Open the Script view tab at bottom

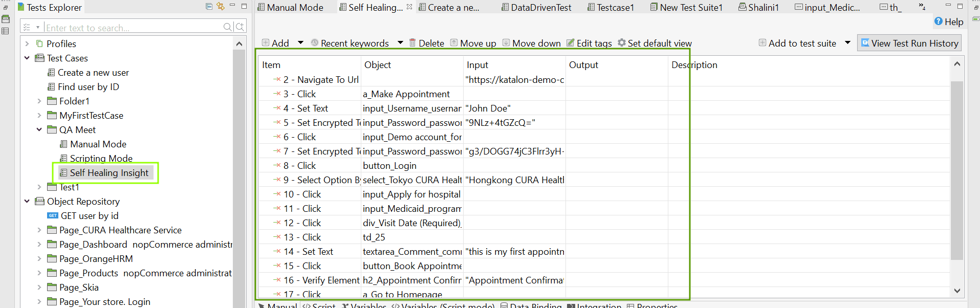point(319,305)
